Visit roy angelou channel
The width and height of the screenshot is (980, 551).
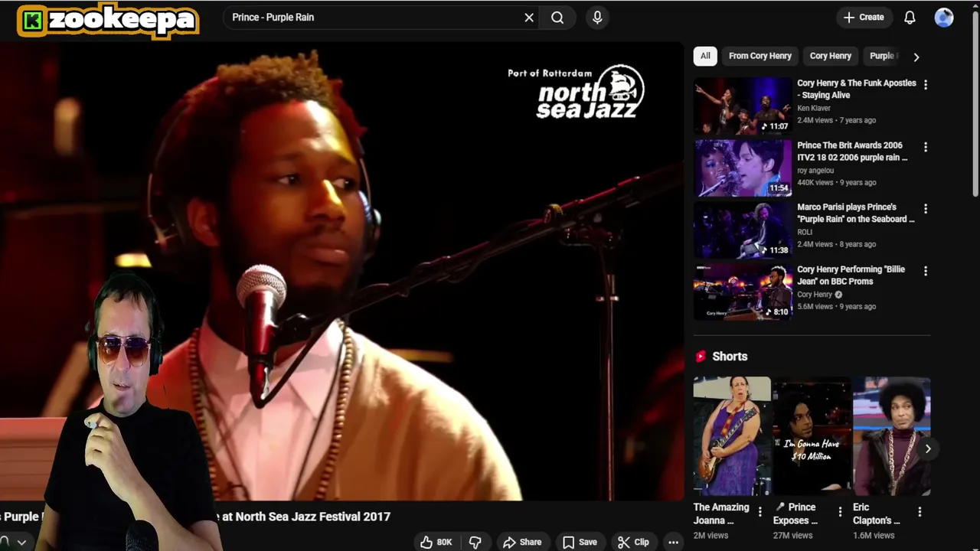click(x=815, y=171)
